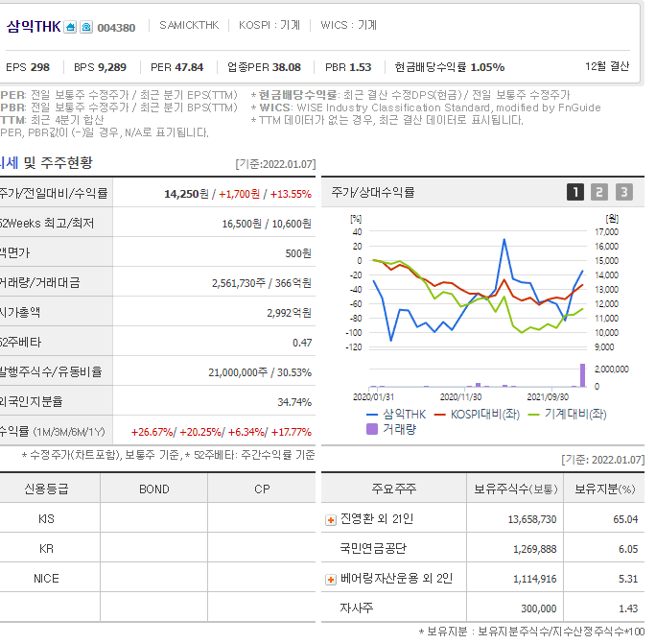Click the CP column header
This screenshot has width=656, height=644.
pyautogui.click(x=262, y=489)
